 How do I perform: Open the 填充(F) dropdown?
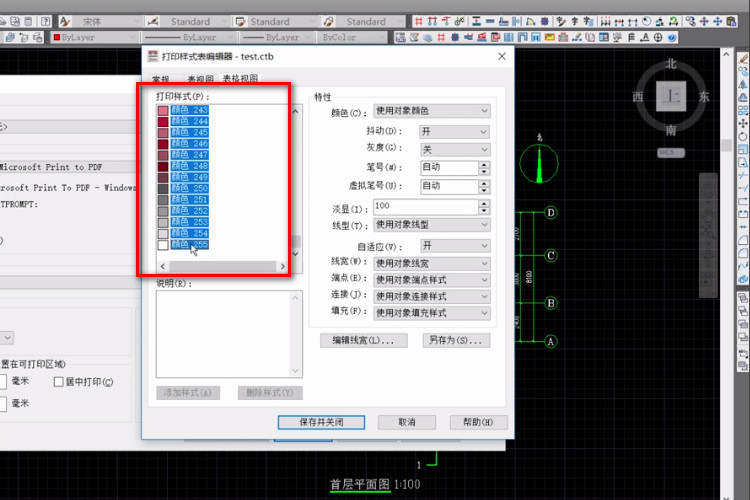(x=431, y=313)
